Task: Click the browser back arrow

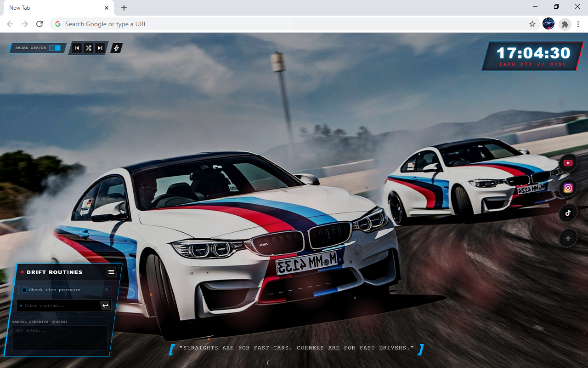Action: click(10, 24)
